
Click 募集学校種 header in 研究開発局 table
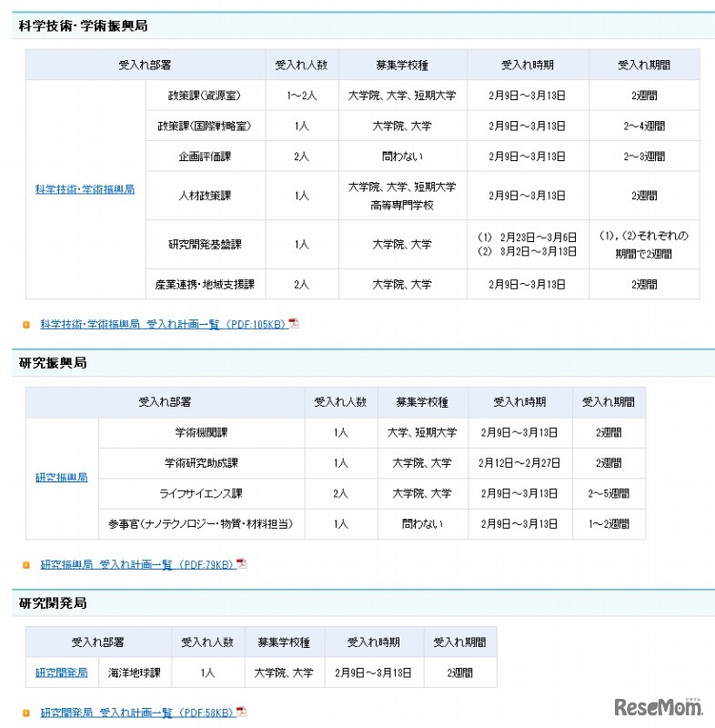click(285, 642)
